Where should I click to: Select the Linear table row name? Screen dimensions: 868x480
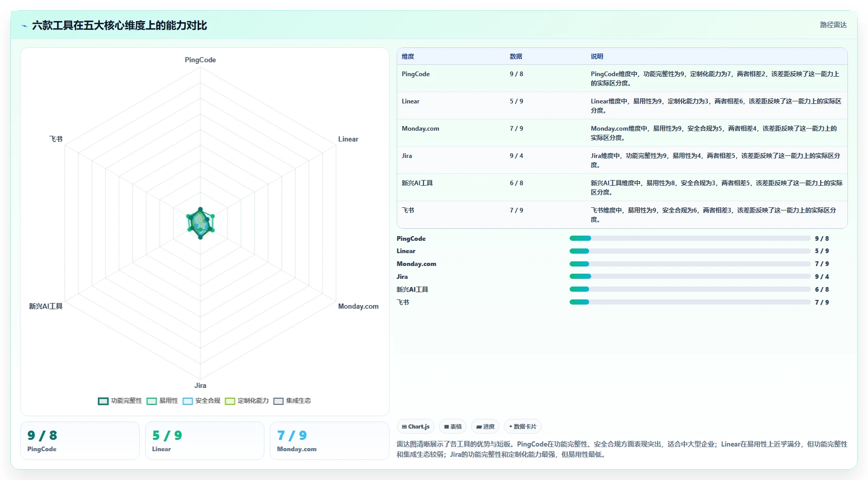point(411,101)
